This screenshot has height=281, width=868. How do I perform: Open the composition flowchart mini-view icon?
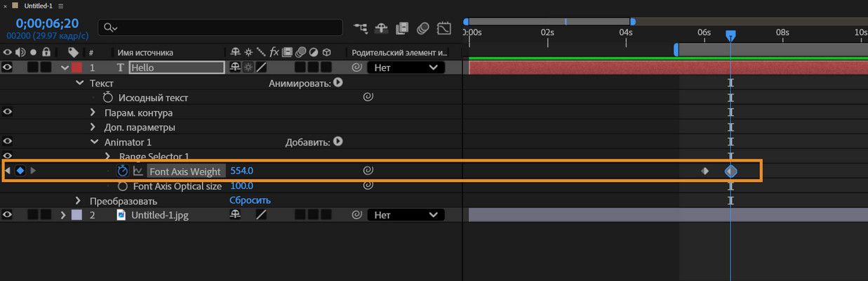click(361, 28)
